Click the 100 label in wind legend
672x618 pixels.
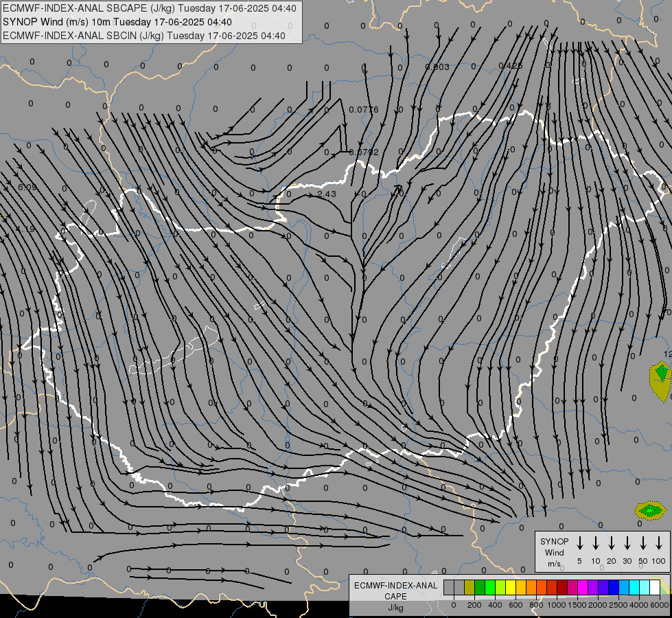point(659,561)
